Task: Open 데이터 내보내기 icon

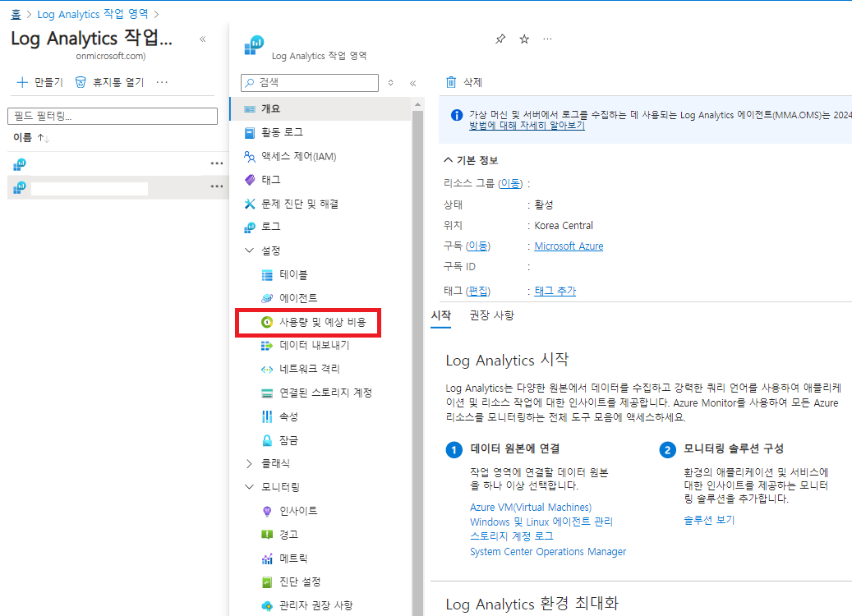Action: [267, 346]
